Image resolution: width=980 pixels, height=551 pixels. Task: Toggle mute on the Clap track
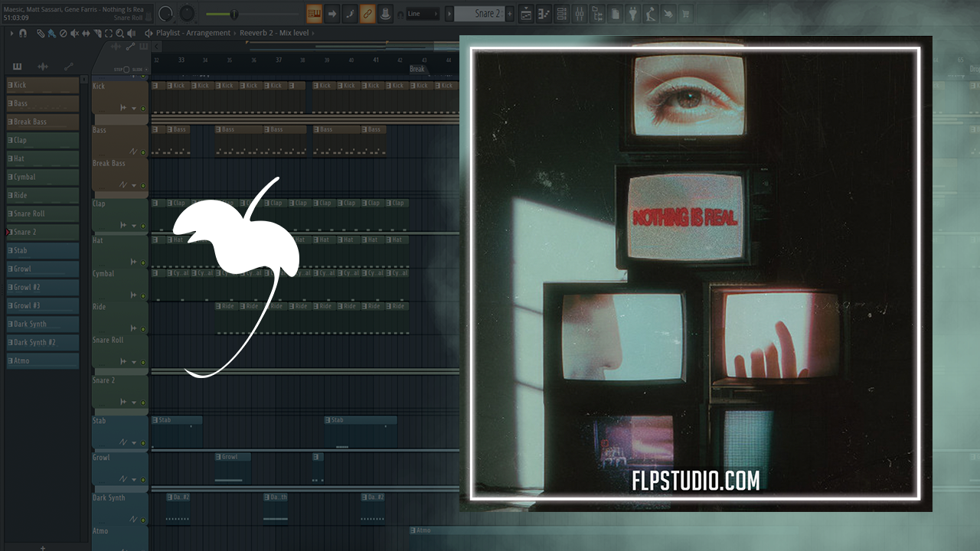click(143, 226)
